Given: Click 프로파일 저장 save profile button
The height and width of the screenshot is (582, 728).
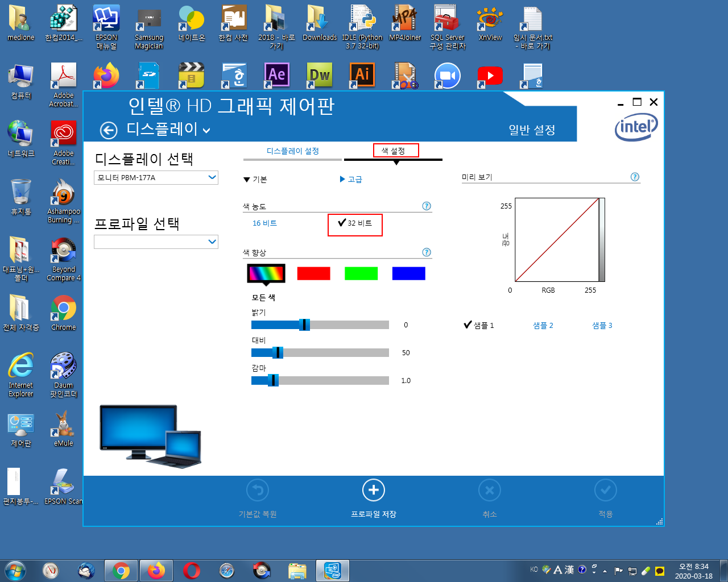Looking at the screenshot, I should point(374,500).
